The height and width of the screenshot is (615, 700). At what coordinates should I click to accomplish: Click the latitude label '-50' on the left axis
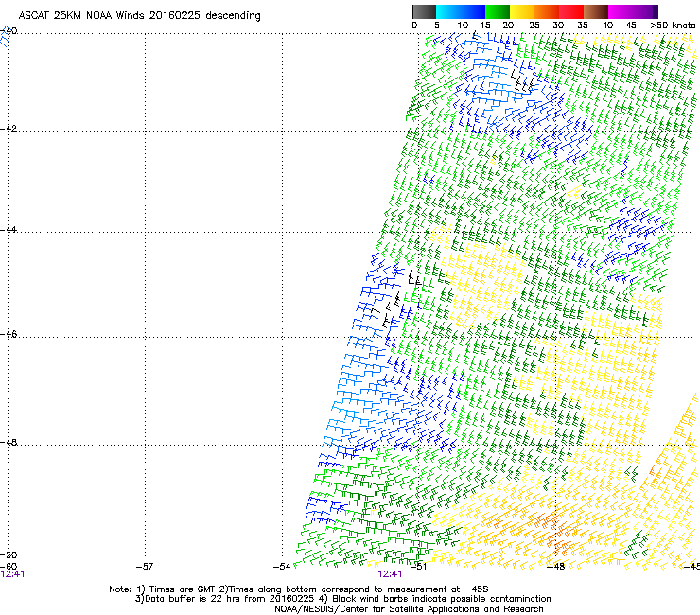coord(9,555)
